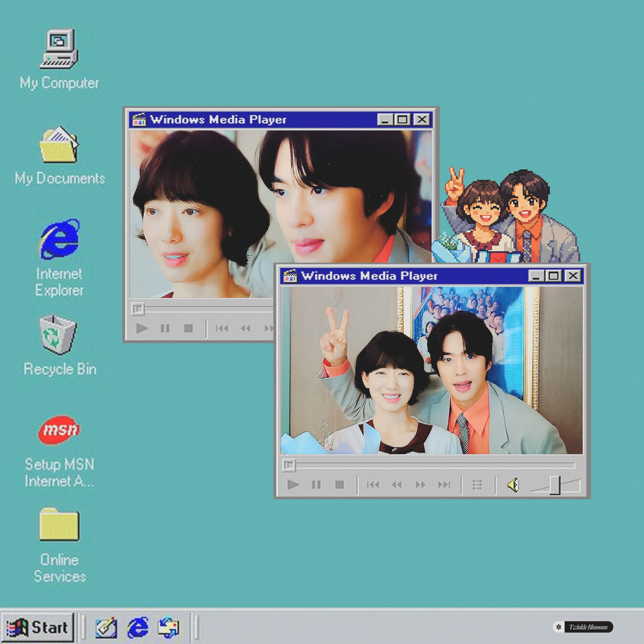Skip to next track in the front player
This screenshot has height=644, width=644.
[445, 484]
